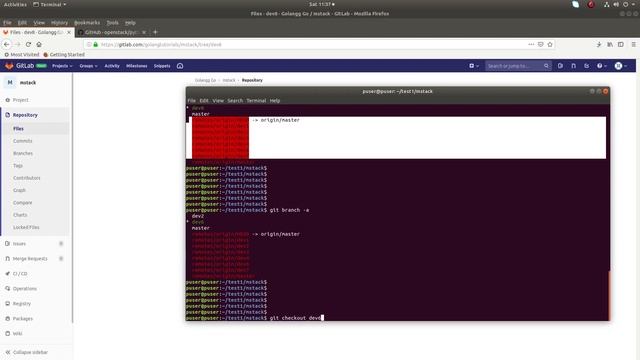Open the new item plus dropdown
This screenshot has width=640, height=360.
point(473,66)
